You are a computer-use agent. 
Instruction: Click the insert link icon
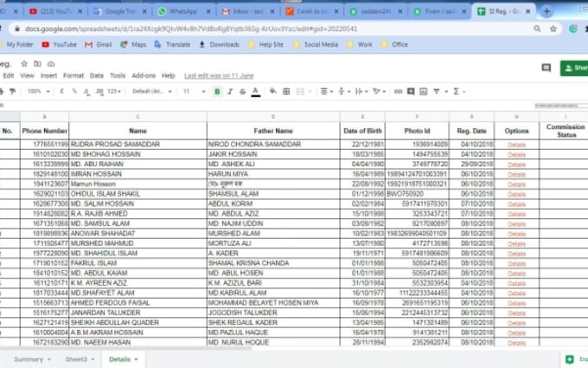(x=399, y=91)
